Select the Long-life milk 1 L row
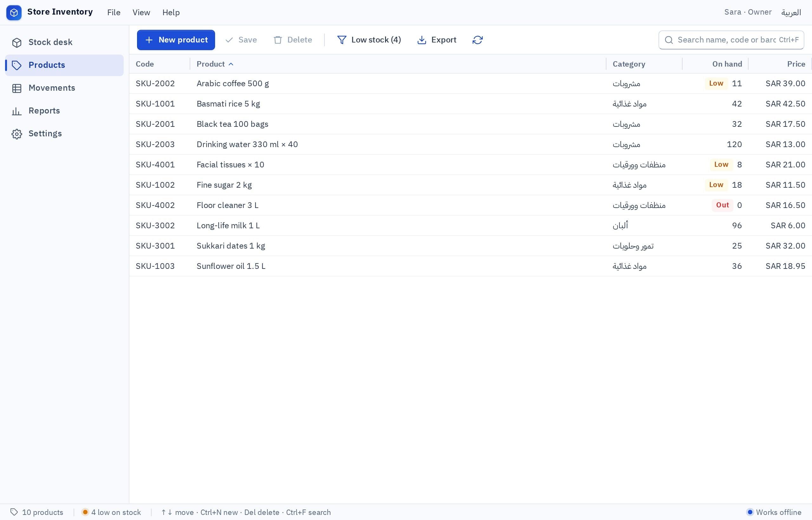812x520 pixels. [470, 225]
